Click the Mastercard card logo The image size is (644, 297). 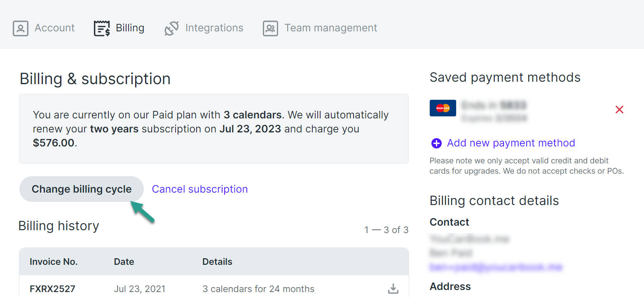click(443, 108)
